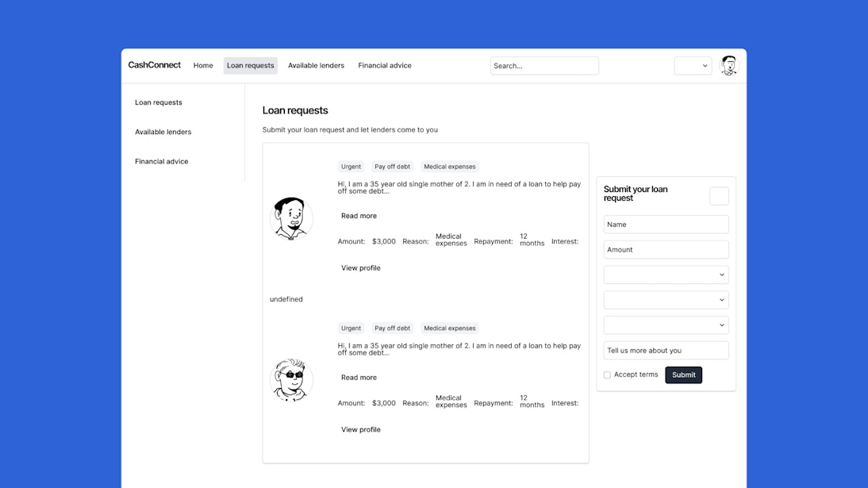Screen dimensions: 868x488
Task: Click the first borrower's profile picture
Action: pyautogui.click(x=291, y=218)
